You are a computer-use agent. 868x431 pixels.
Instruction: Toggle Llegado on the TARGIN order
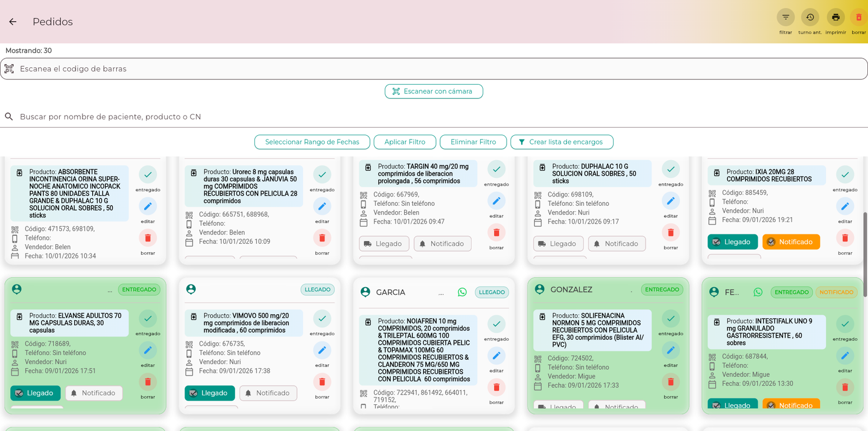tap(383, 244)
